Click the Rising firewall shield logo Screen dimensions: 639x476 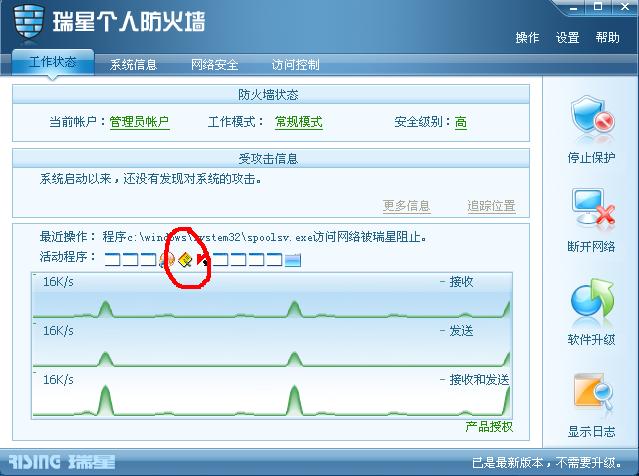pos(28,21)
